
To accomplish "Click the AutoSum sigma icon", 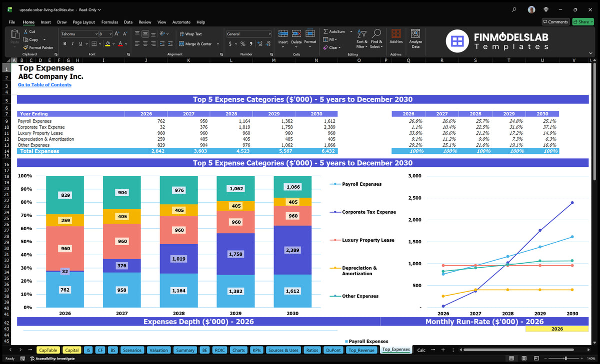I will [x=326, y=31].
